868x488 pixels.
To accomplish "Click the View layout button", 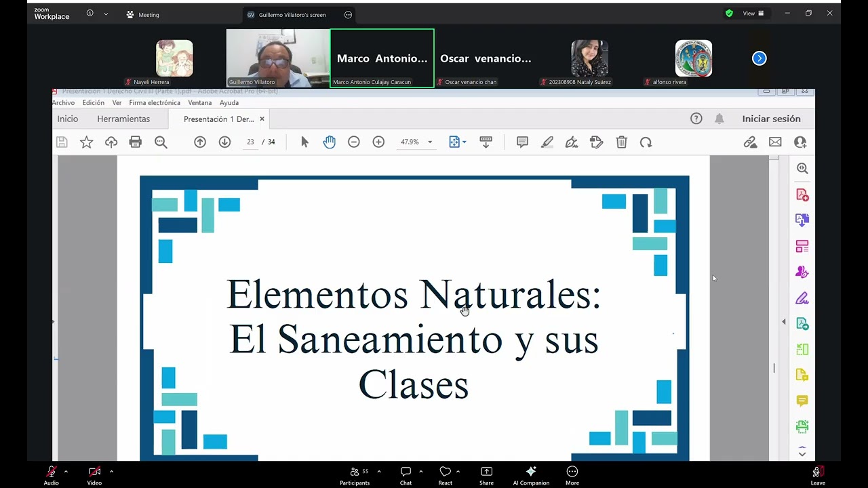I will 753,14.
